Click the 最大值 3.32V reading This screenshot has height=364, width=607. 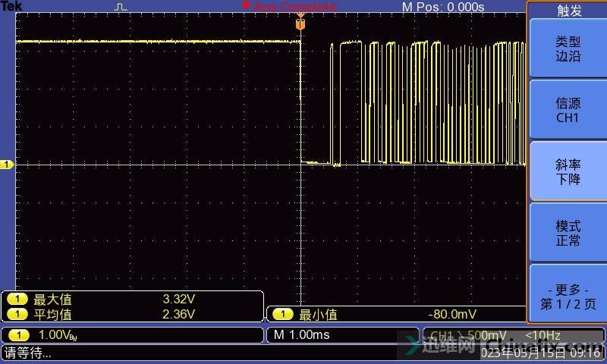pos(179,299)
